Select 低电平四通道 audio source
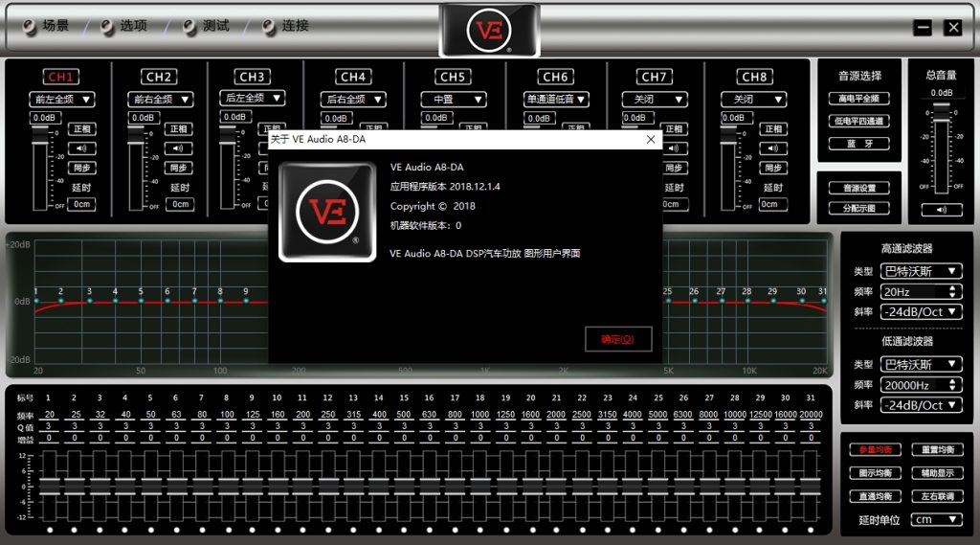 click(x=859, y=121)
